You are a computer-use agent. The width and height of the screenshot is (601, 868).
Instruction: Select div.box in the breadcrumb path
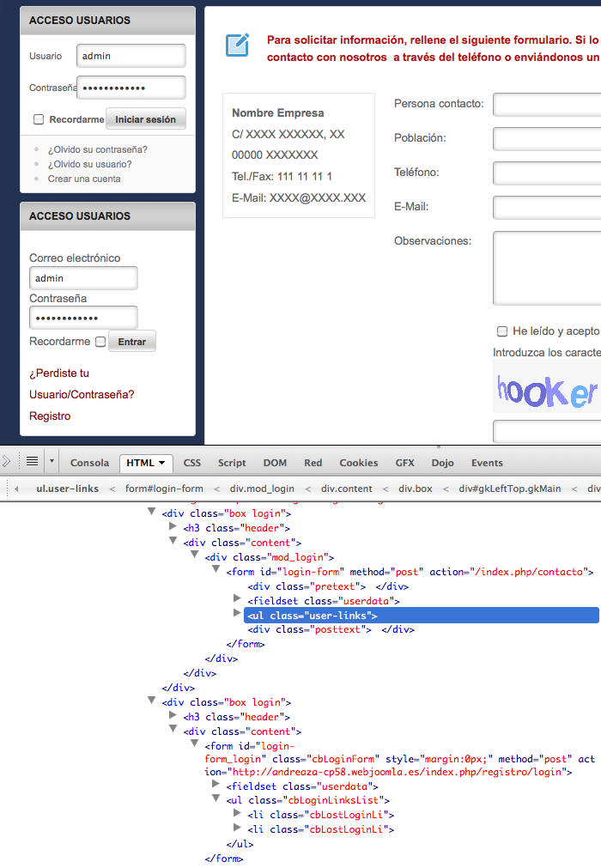416,489
